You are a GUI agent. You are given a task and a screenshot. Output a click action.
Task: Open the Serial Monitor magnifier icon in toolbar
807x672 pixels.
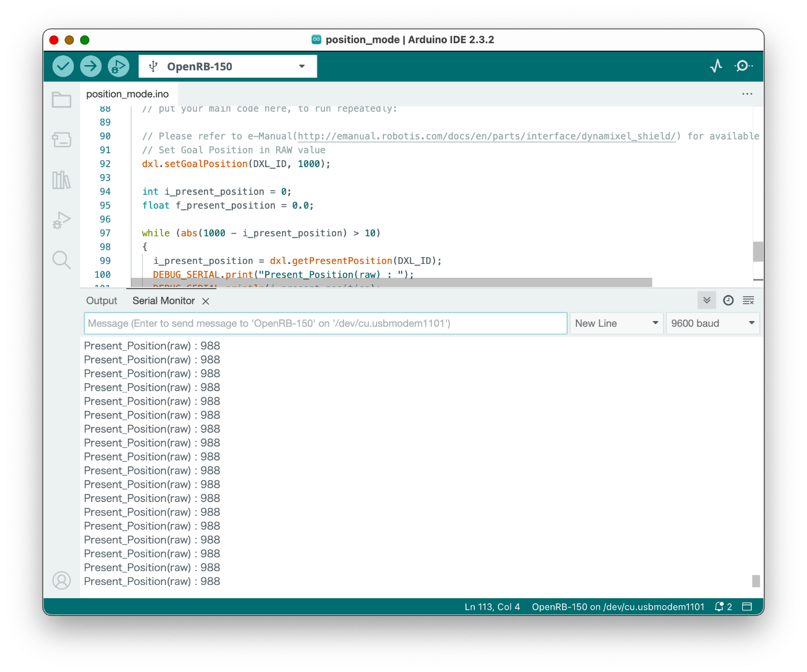coord(744,66)
